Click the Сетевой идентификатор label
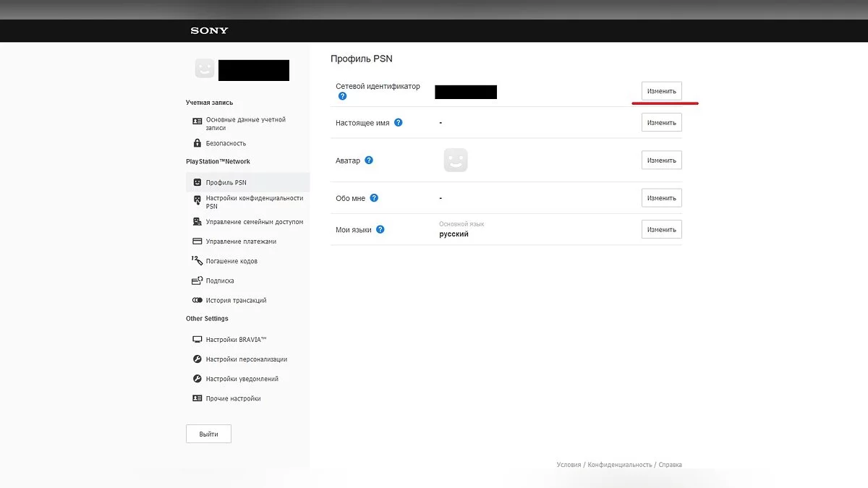 point(378,86)
